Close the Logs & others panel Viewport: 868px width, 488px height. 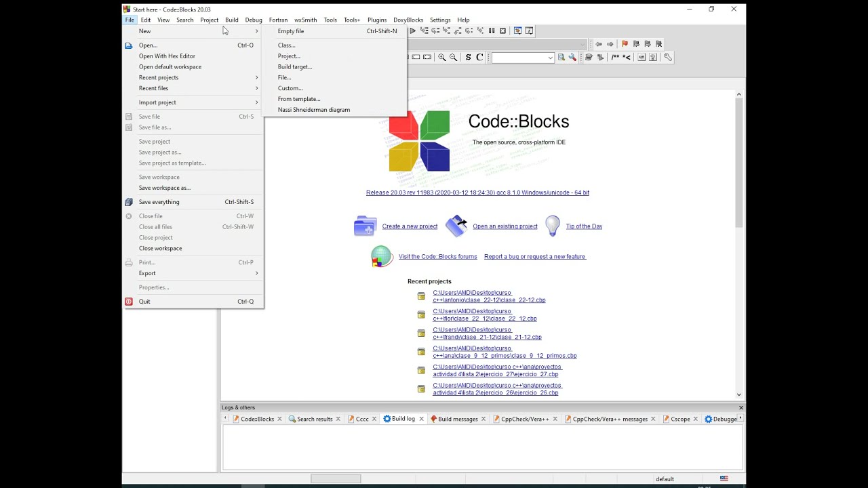click(x=741, y=407)
